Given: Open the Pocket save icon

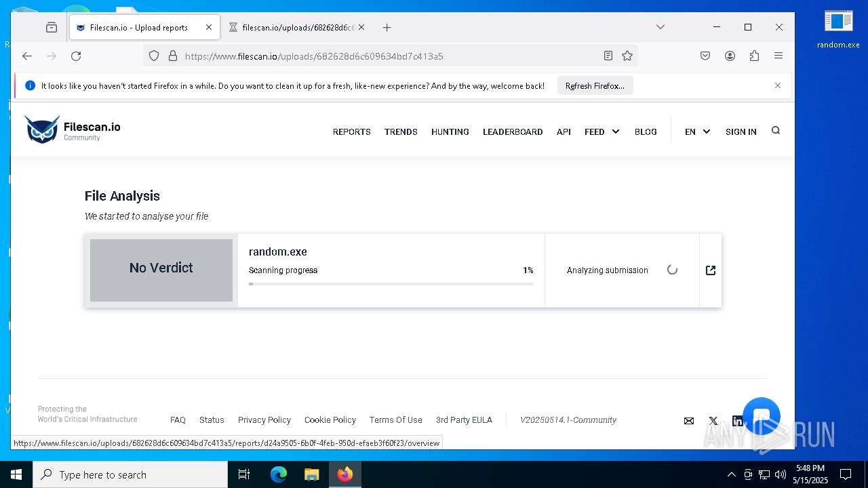Looking at the screenshot, I should coord(705,56).
